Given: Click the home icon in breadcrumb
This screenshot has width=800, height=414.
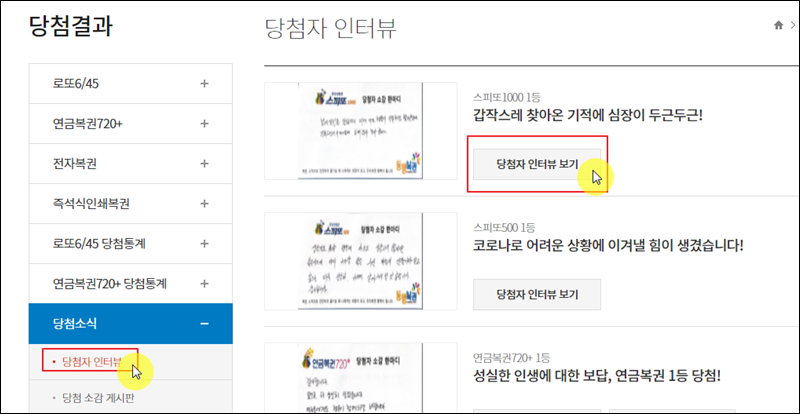Looking at the screenshot, I should click(x=778, y=26).
